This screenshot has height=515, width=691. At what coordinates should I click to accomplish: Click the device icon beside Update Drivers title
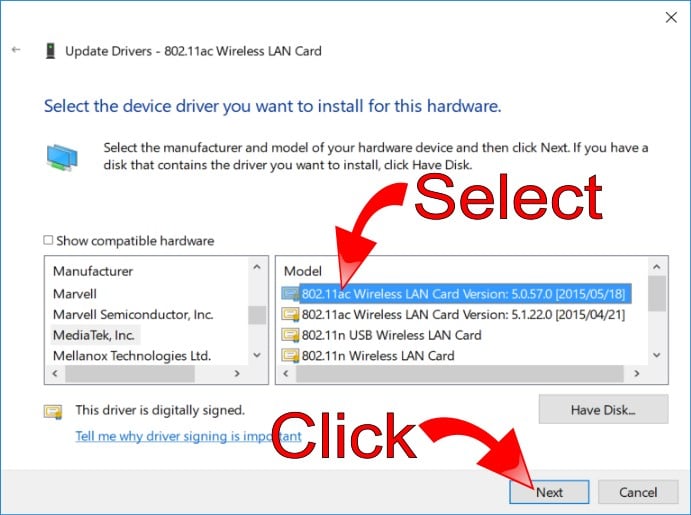pos(51,51)
